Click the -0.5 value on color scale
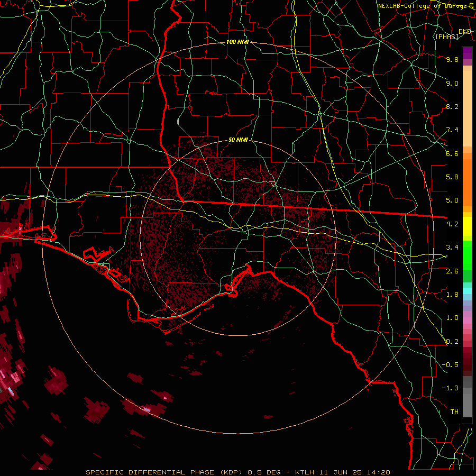 pos(450,365)
